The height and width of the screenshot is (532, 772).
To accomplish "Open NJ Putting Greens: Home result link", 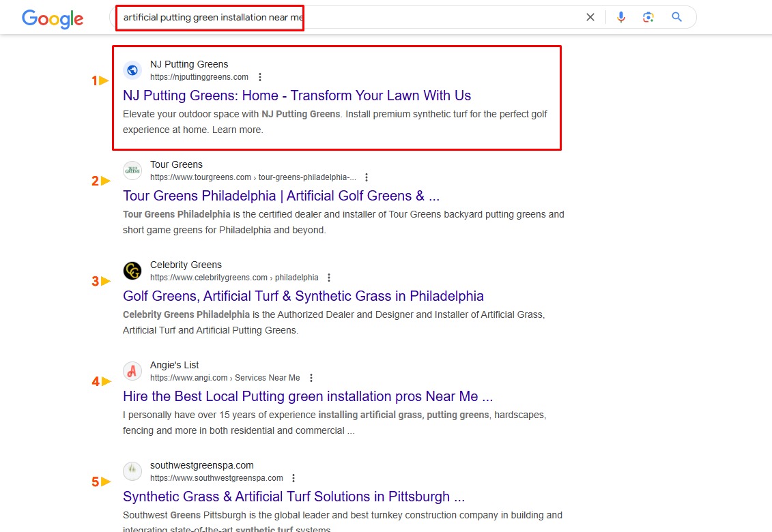I will (x=297, y=95).
